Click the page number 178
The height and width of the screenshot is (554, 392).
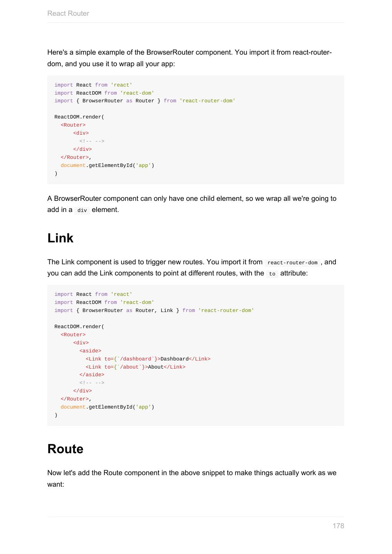tap(338, 526)
